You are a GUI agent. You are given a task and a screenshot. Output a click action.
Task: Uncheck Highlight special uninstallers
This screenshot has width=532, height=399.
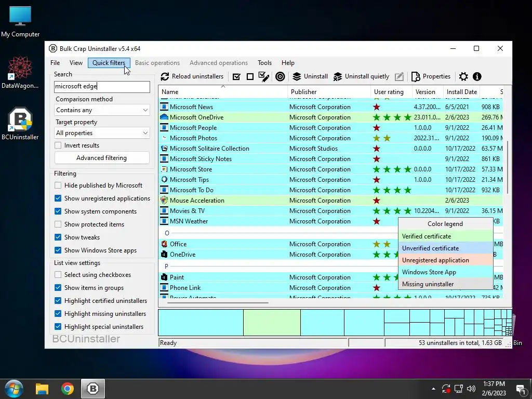tap(58, 326)
